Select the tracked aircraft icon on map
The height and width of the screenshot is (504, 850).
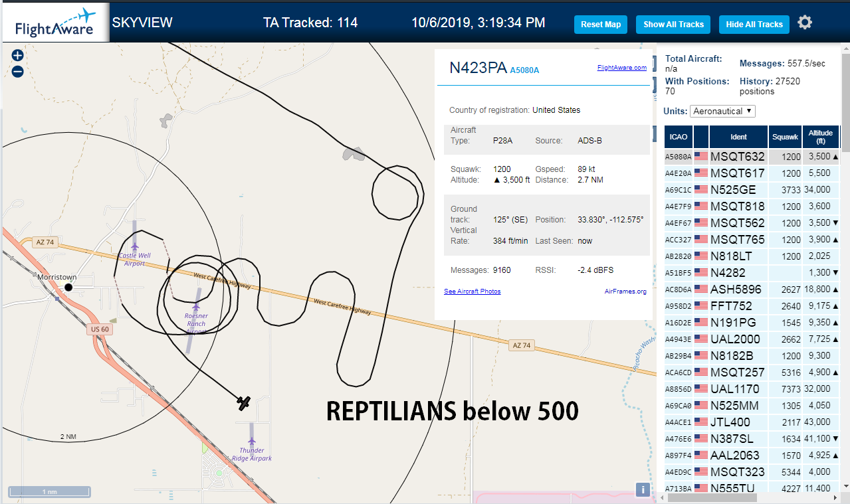(x=244, y=402)
